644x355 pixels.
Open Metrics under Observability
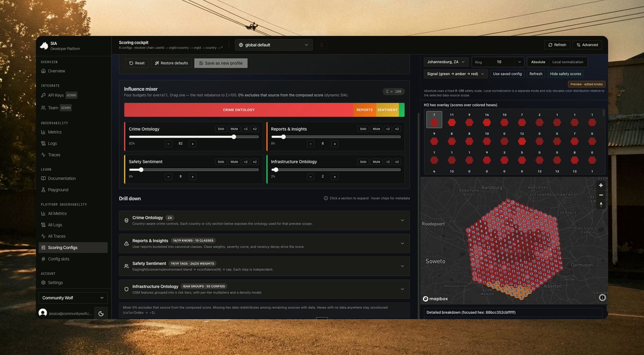(x=72, y=132)
